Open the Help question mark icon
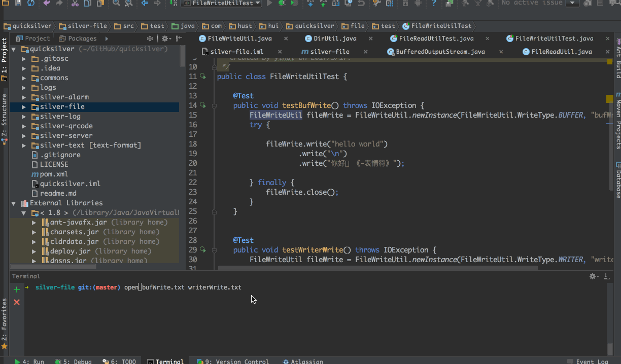 pyautogui.click(x=434, y=3)
